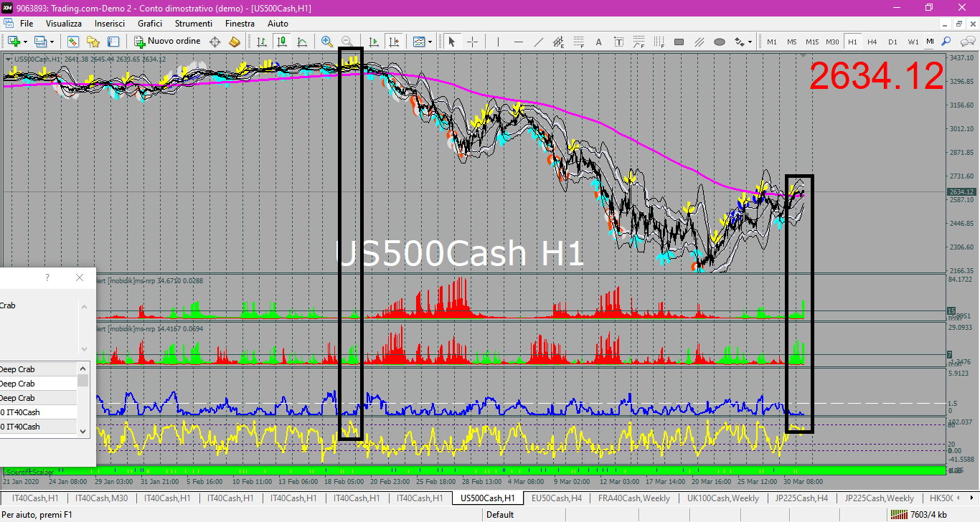980x522 pixels.
Task: Open the arrows objects dropdown
Action: tap(743, 42)
